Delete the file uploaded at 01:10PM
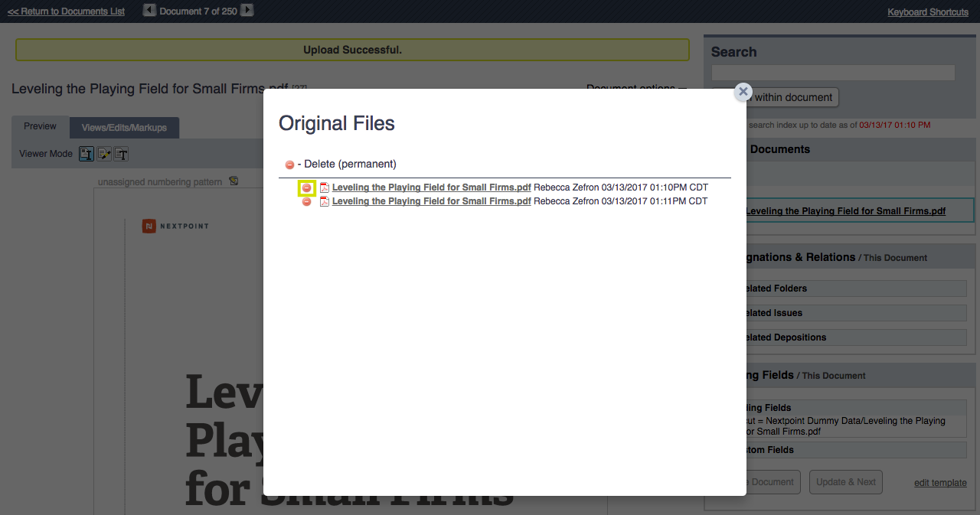The width and height of the screenshot is (980, 515). (x=306, y=187)
